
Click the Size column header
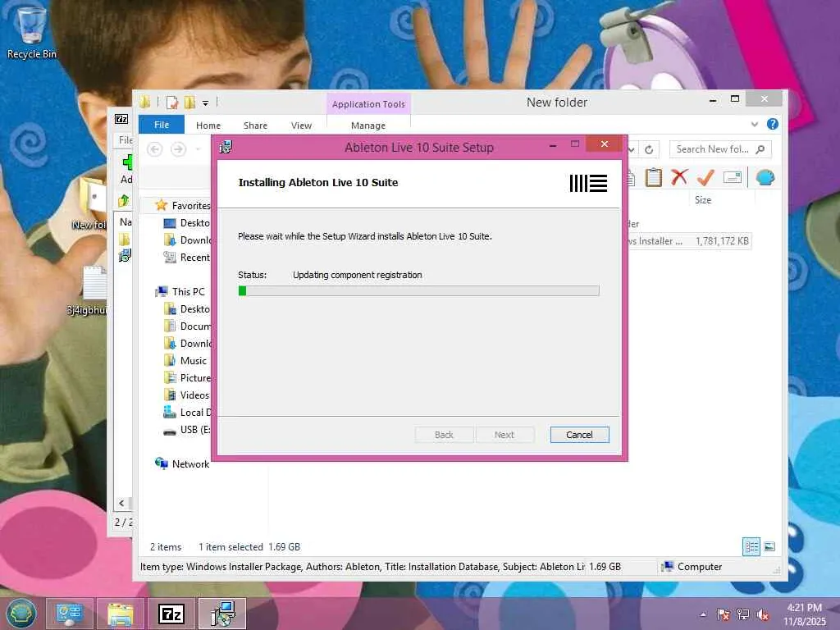point(703,200)
